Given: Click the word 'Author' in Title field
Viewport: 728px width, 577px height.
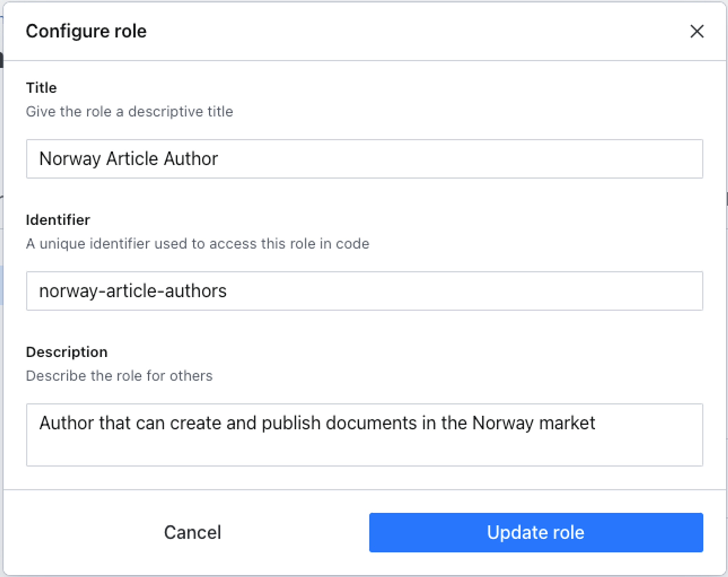Looking at the screenshot, I should tap(191, 159).
